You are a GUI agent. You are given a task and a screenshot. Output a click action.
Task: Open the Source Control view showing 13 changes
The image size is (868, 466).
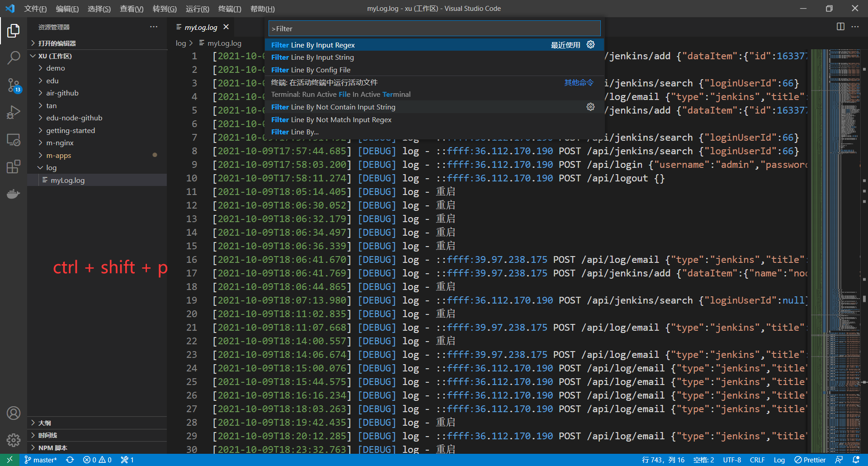pyautogui.click(x=14, y=86)
